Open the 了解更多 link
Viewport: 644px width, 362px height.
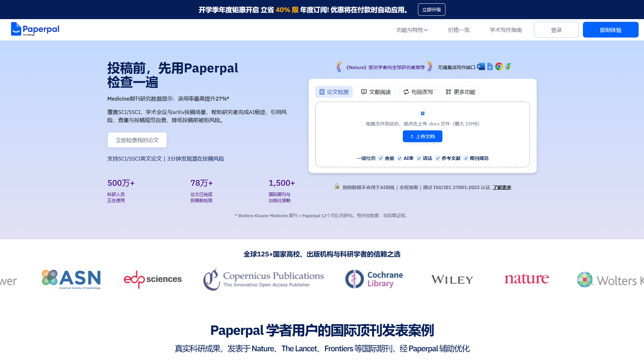pos(502,187)
